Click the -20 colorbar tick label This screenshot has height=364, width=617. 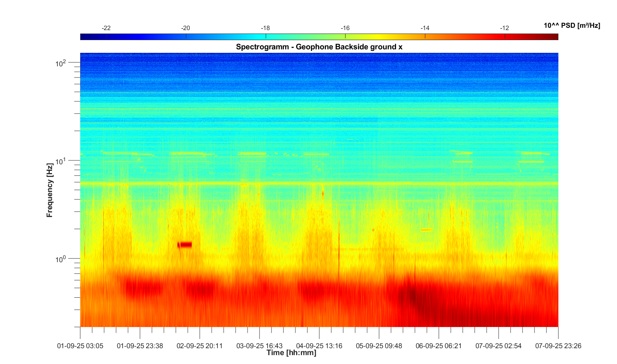pos(185,28)
